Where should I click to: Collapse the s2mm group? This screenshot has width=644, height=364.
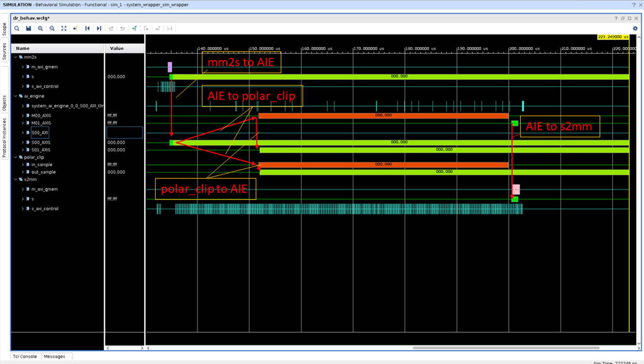[15, 179]
